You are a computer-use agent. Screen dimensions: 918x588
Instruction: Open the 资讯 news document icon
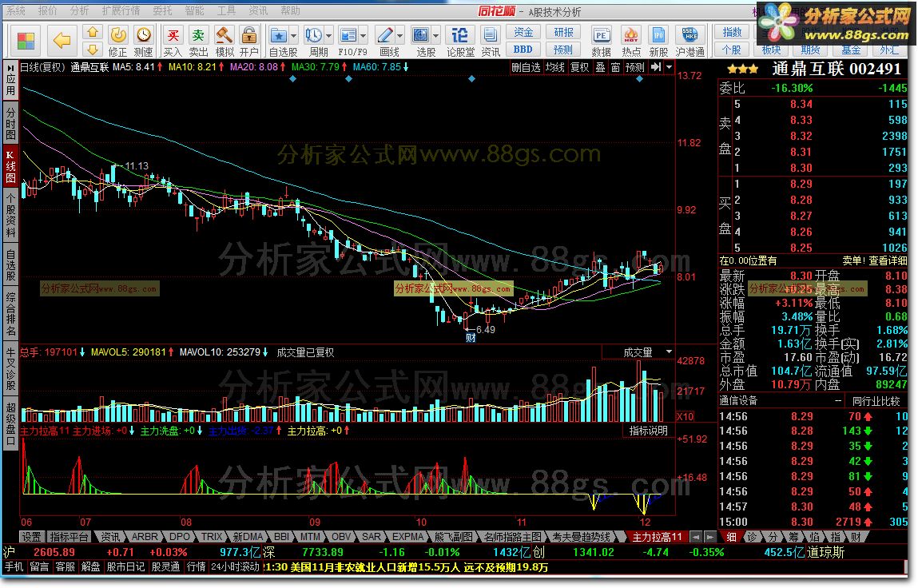tap(491, 41)
